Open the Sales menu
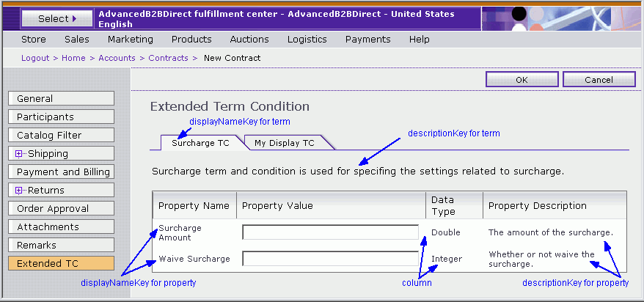 [76, 40]
